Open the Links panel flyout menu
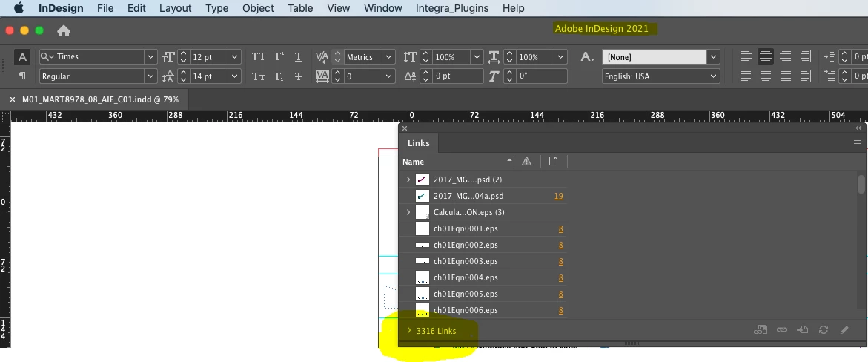 (x=858, y=143)
